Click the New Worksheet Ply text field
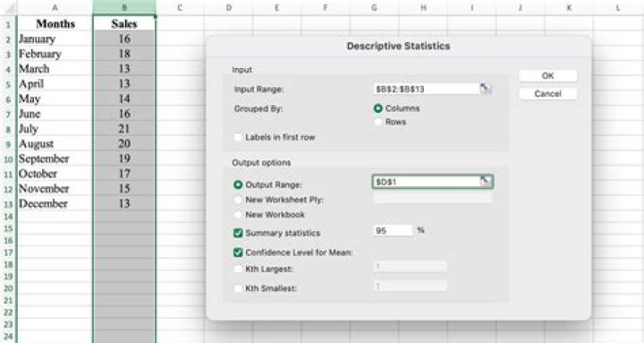 click(433, 199)
